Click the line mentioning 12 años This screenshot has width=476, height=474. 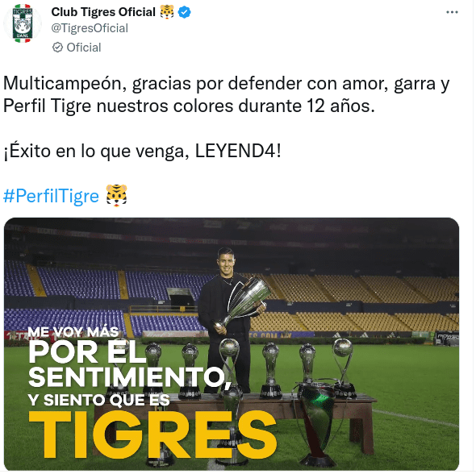pyautogui.click(x=189, y=106)
